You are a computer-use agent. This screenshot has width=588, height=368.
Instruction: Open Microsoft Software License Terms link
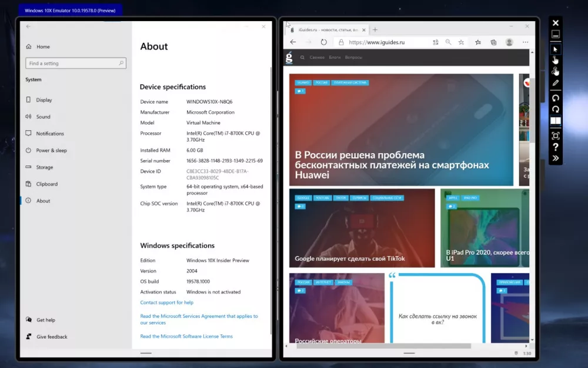(x=186, y=336)
